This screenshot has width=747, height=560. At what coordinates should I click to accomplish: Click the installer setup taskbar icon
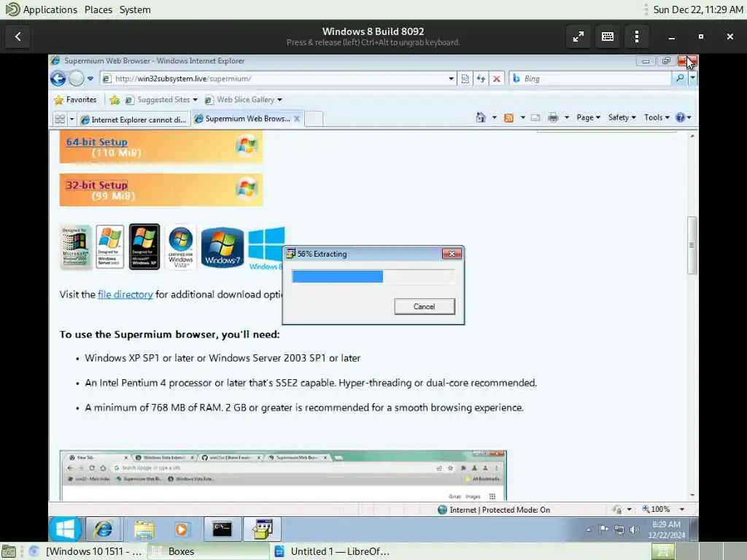pos(263,529)
